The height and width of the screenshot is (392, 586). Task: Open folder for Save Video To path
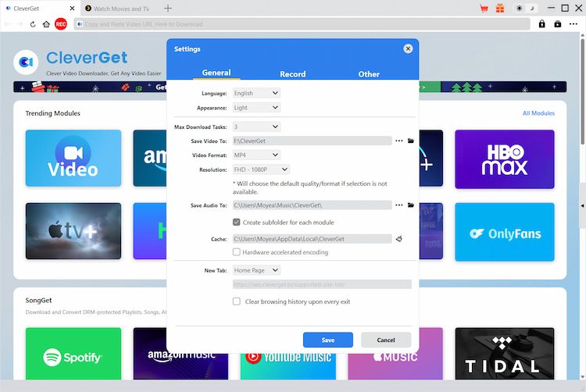tap(411, 141)
